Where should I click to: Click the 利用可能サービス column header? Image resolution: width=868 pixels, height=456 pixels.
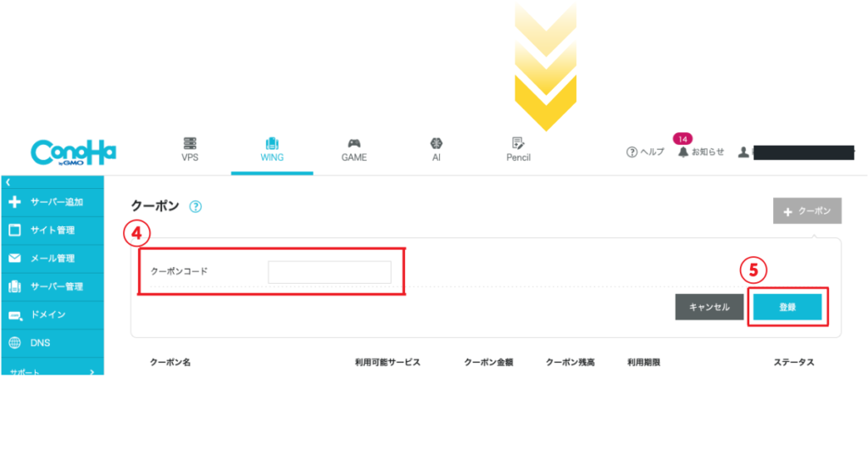click(387, 362)
